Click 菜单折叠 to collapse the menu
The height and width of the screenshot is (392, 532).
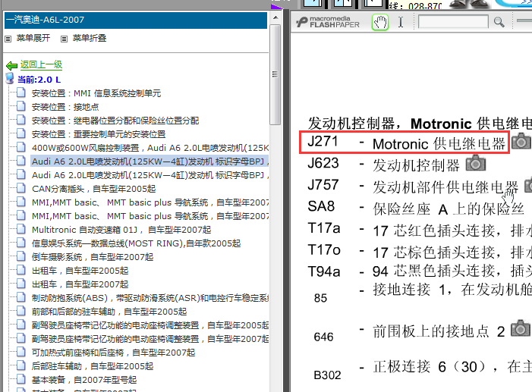(90, 38)
